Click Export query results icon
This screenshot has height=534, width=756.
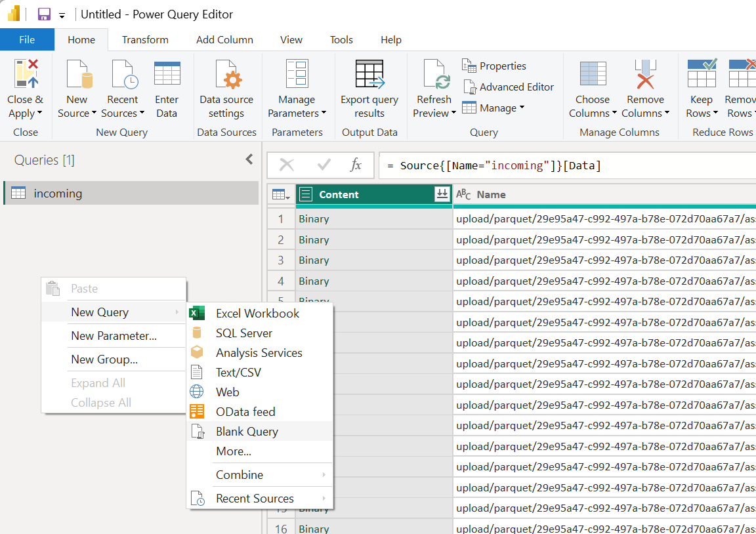369,73
